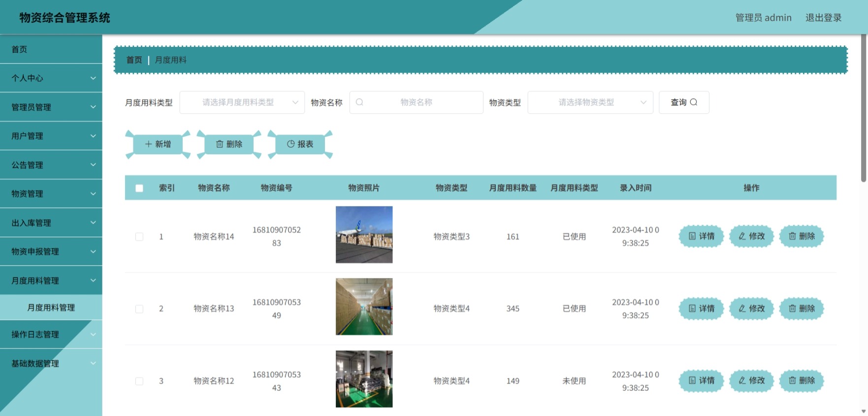
Task: Expand 个人中心 sidebar menu
Action: (51, 78)
